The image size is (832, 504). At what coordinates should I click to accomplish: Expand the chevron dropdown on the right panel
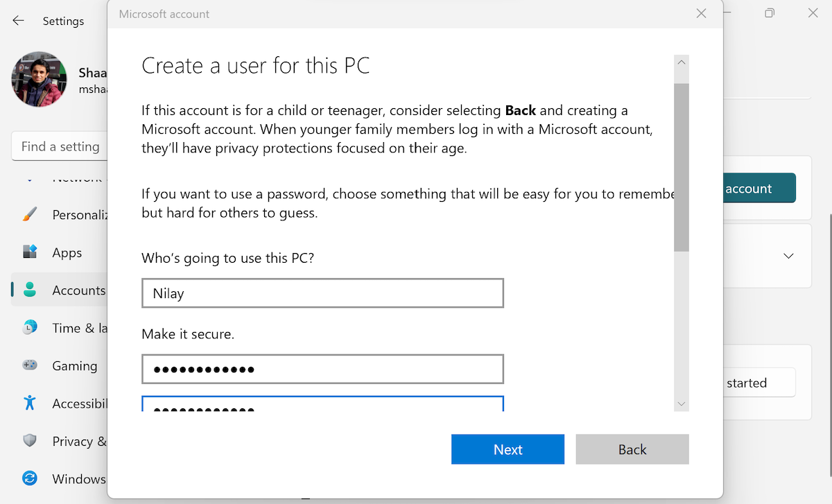click(x=788, y=256)
